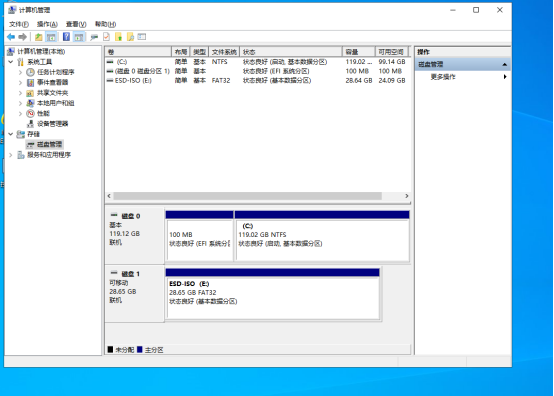Select the ESD-ISO (E:) 28.65 GB partition block
Screen dimensions: 554x396
tap(272, 294)
